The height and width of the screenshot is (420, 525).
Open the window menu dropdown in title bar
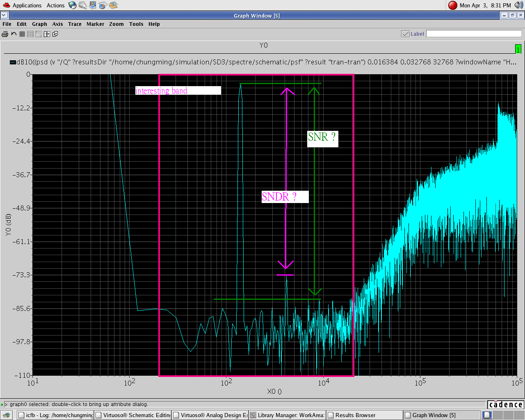click(x=4, y=16)
